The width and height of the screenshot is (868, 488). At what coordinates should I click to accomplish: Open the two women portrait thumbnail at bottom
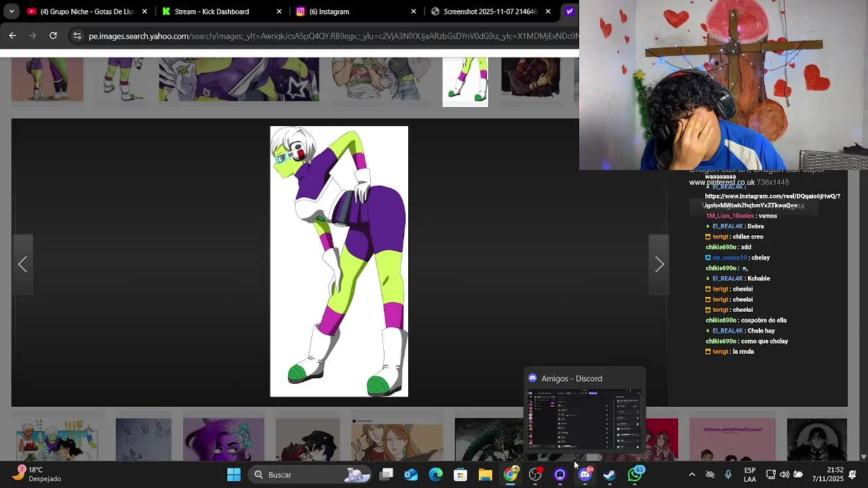pos(397,440)
